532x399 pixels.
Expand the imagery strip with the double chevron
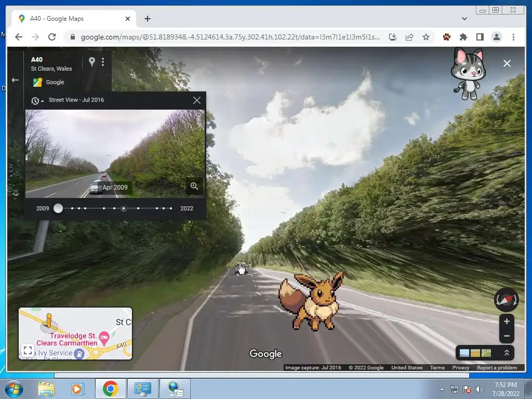coord(507,353)
